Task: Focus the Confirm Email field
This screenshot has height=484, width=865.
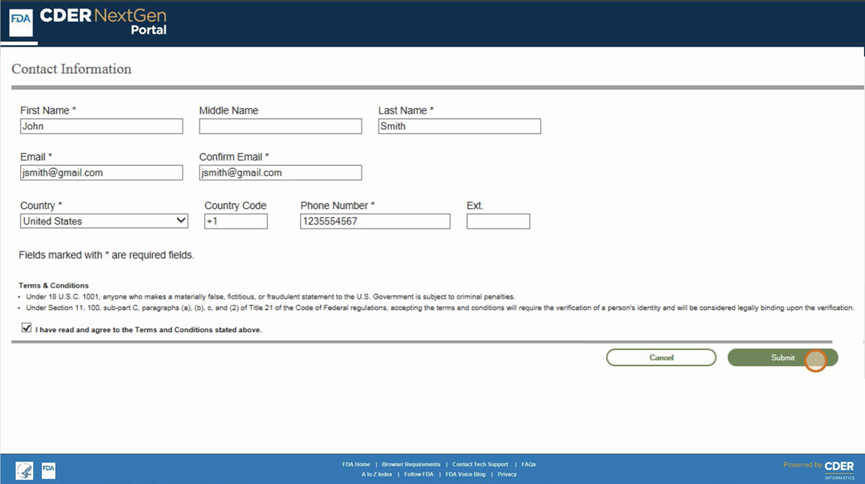Action: pos(280,172)
